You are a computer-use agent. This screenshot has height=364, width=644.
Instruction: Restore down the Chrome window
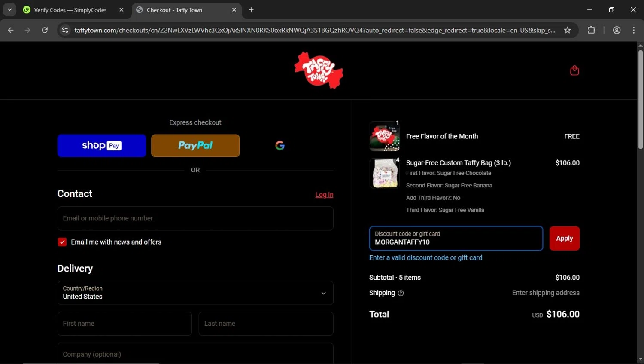coord(611,9)
